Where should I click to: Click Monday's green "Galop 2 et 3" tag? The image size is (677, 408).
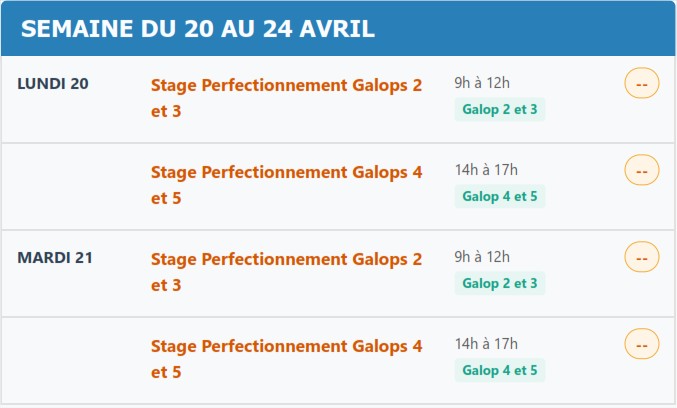point(500,110)
